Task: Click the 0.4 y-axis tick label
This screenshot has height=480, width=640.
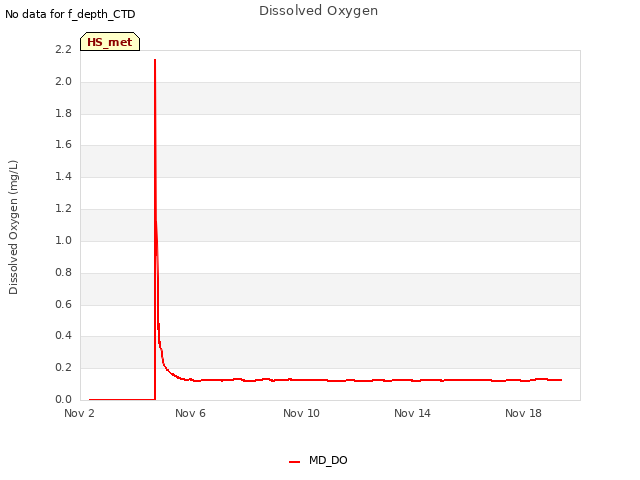Action: [63, 336]
